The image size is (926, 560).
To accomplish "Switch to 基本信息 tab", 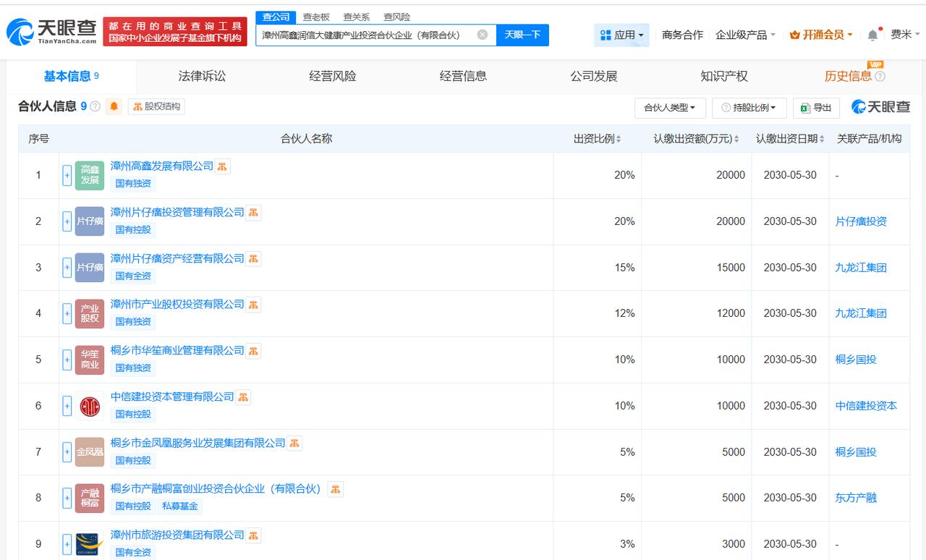I will pyautogui.click(x=71, y=76).
